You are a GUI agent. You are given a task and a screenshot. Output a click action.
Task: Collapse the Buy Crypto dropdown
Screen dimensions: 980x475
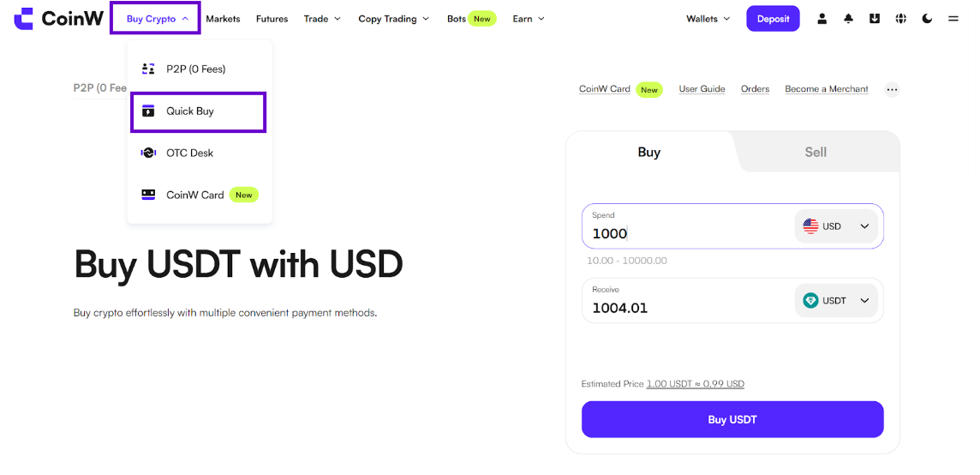click(156, 19)
